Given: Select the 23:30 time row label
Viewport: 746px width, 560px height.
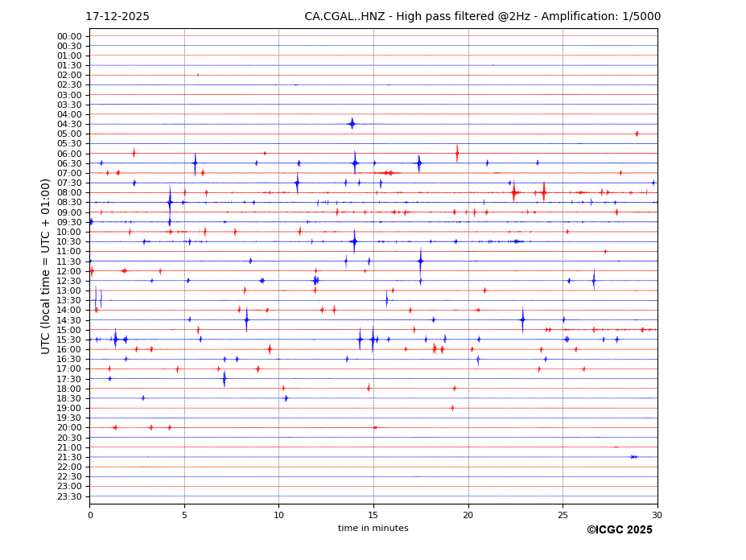Looking at the screenshot, I should tap(68, 496).
